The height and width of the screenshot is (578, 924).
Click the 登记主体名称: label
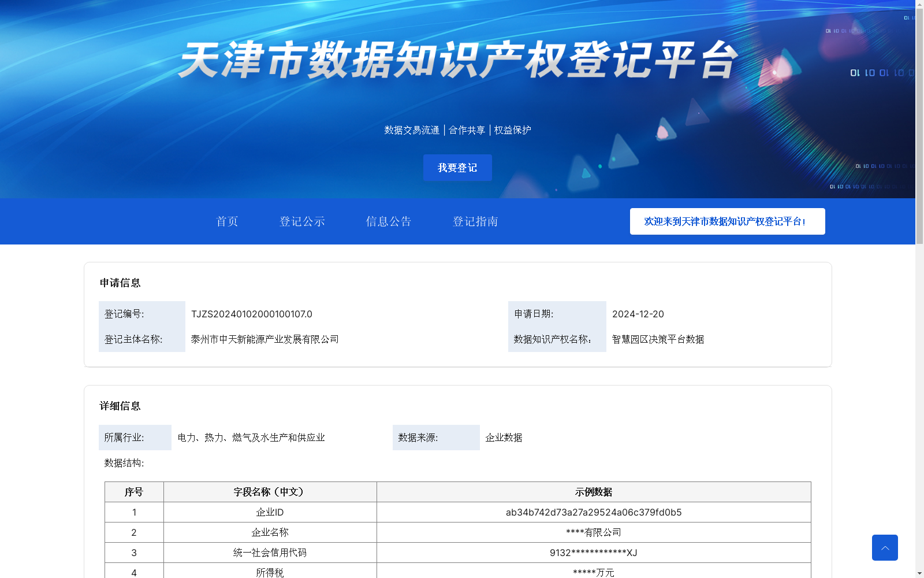click(x=133, y=339)
